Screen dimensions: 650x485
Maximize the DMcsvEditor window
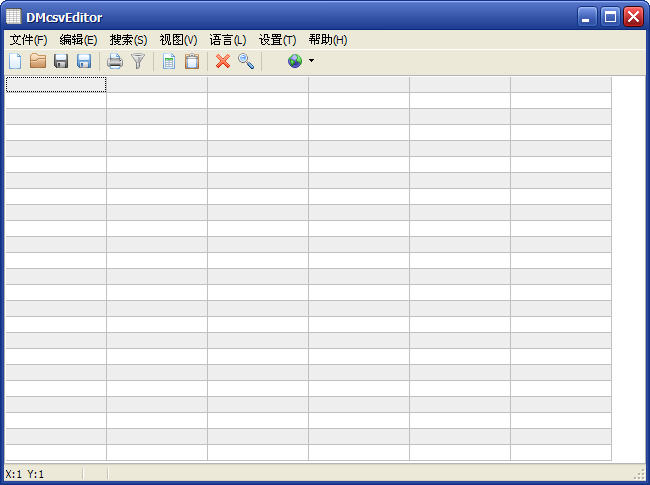(x=610, y=17)
